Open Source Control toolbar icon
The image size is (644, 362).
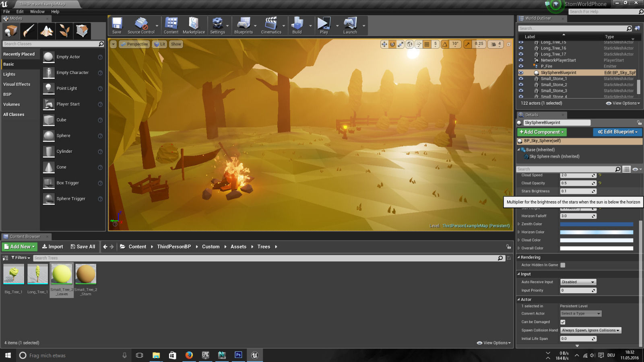[x=141, y=26]
